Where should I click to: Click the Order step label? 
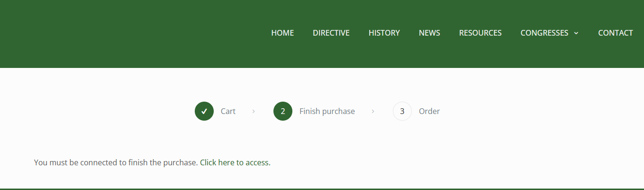point(429,111)
